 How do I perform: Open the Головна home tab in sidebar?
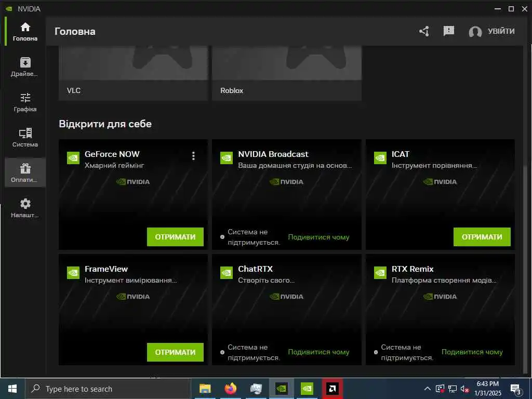(x=25, y=31)
